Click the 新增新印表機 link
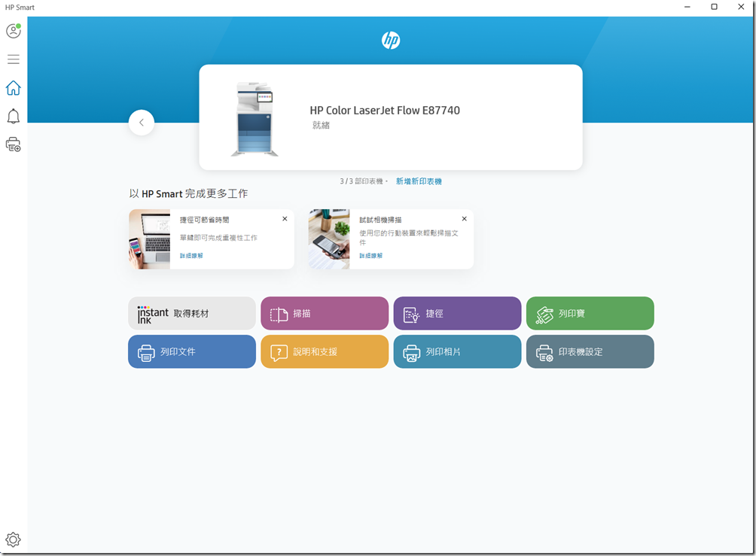 (419, 181)
